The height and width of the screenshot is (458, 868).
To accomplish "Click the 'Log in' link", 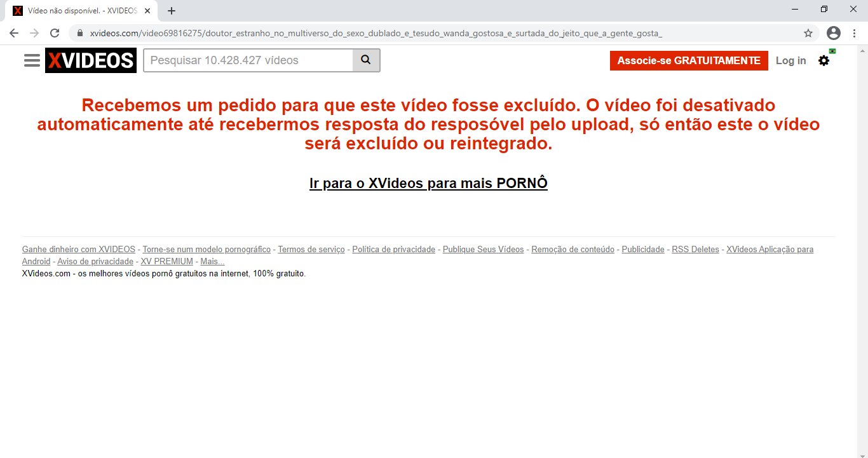I will click(790, 60).
